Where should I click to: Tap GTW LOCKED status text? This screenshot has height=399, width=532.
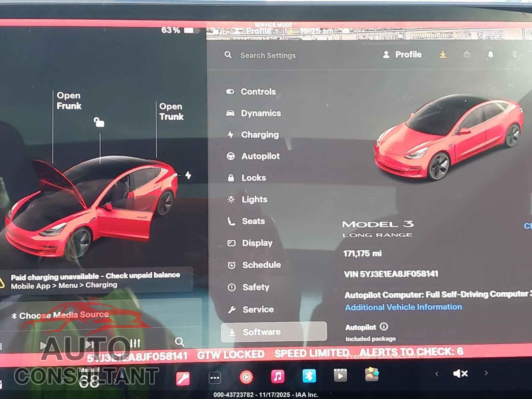231,354
